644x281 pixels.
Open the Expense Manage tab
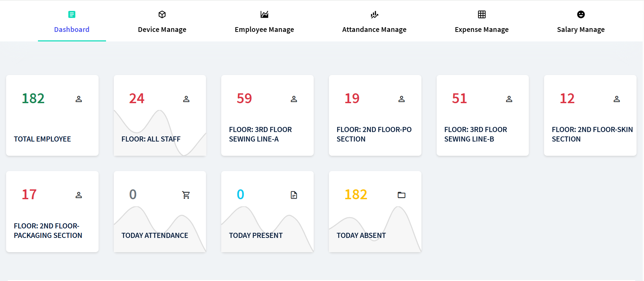tap(481, 30)
